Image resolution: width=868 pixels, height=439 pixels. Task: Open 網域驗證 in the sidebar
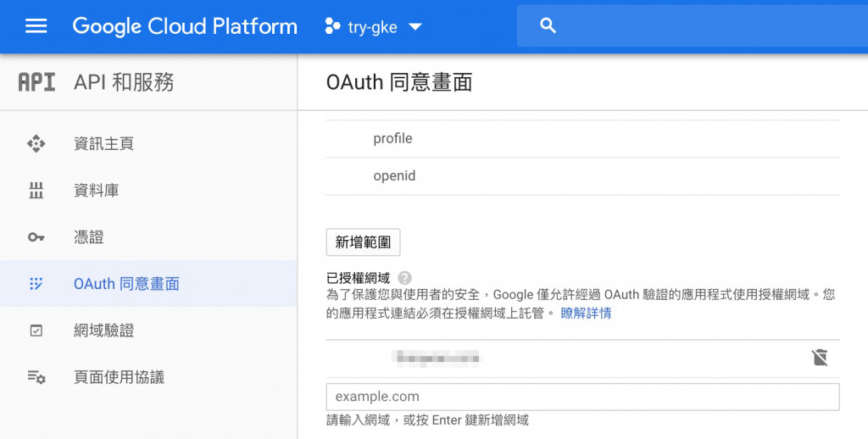coord(103,331)
